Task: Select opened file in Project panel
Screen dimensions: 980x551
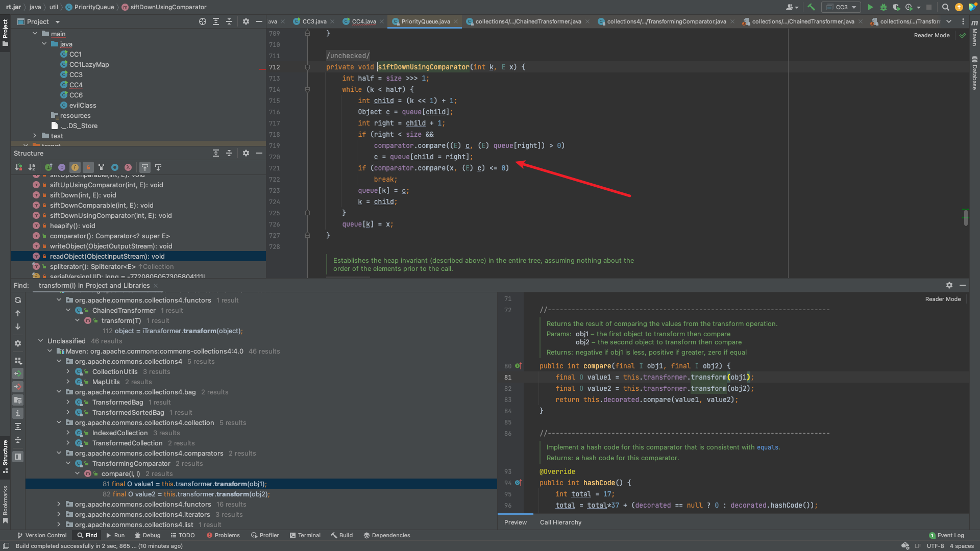Action: pos(203,21)
